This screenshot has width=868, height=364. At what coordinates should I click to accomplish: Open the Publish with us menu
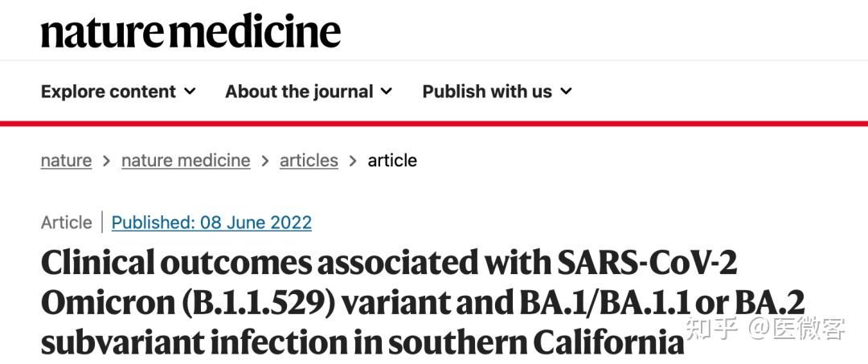(x=487, y=92)
